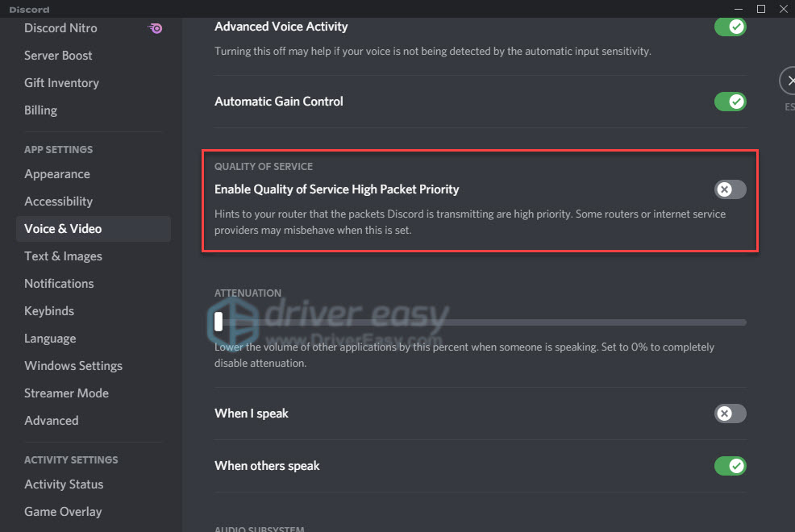The width and height of the screenshot is (795, 532).
Task: Select the Language settings entry
Action: (50, 338)
